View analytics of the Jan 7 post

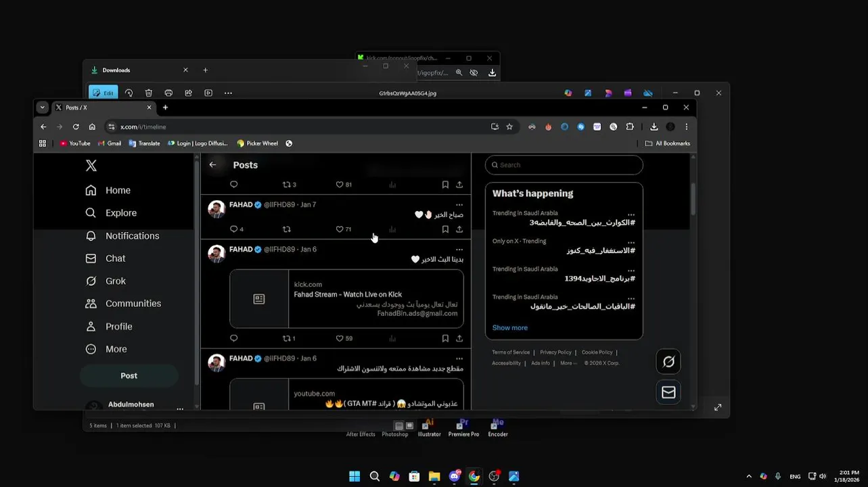[392, 229]
